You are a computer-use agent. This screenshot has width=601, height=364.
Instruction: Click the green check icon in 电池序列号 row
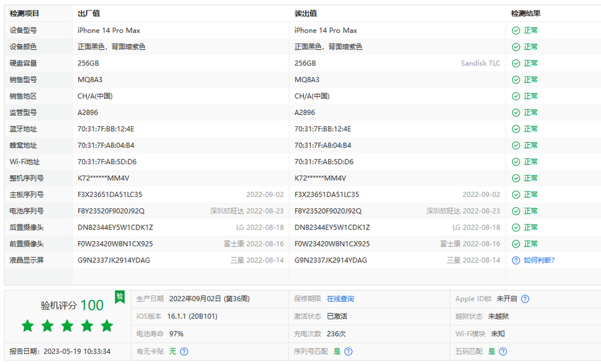[x=516, y=211]
